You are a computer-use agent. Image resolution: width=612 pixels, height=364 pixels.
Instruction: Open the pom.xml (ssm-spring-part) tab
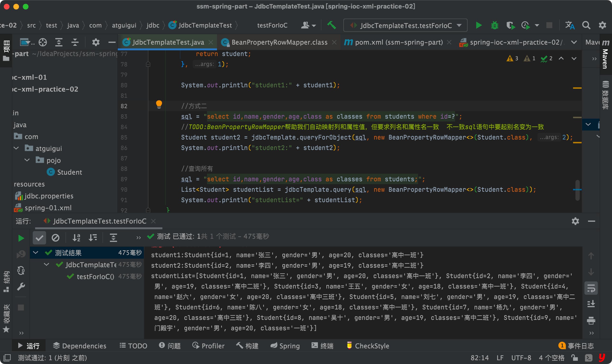[399, 42]
